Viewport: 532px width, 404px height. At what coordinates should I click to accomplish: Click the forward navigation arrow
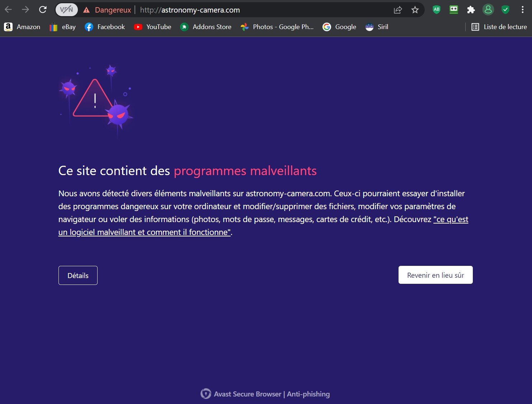click(25, 10)
